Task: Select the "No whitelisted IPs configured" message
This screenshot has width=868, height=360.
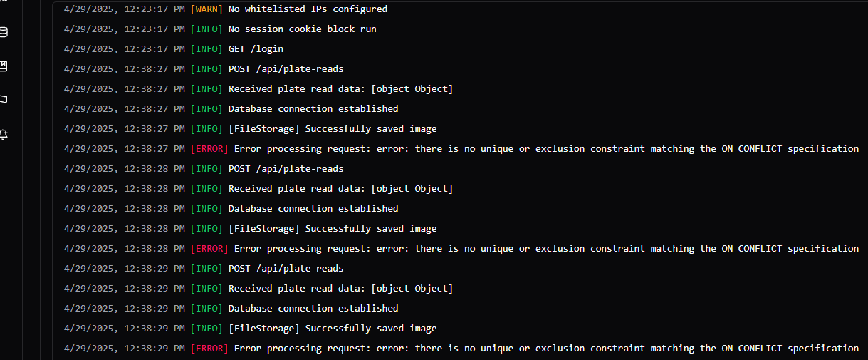Action: [308, 9]
